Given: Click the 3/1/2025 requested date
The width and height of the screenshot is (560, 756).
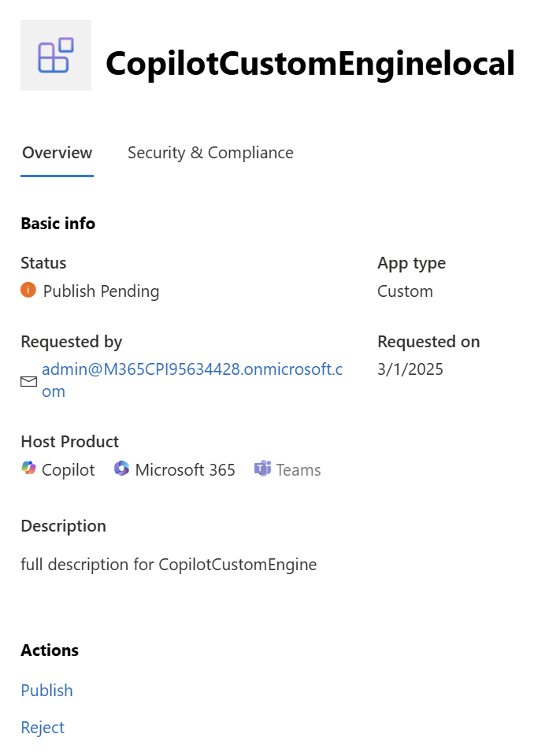Looking at the screenshot, I should 410,369.
